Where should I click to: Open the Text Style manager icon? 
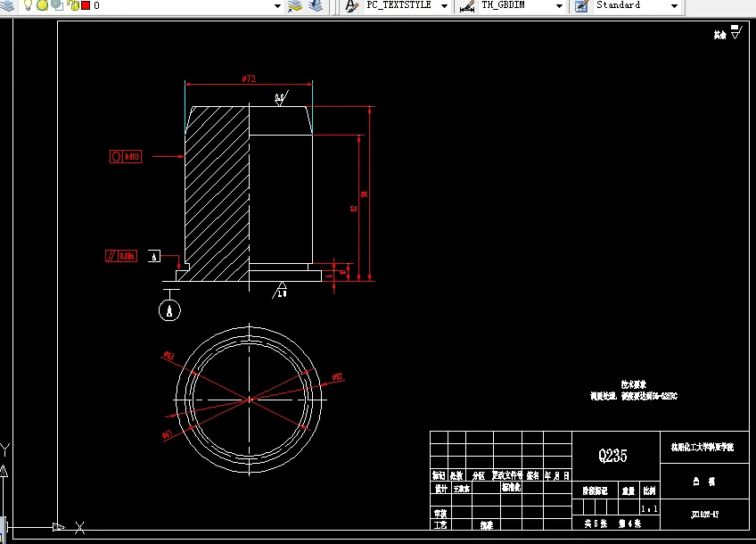[x=351, y=6]
